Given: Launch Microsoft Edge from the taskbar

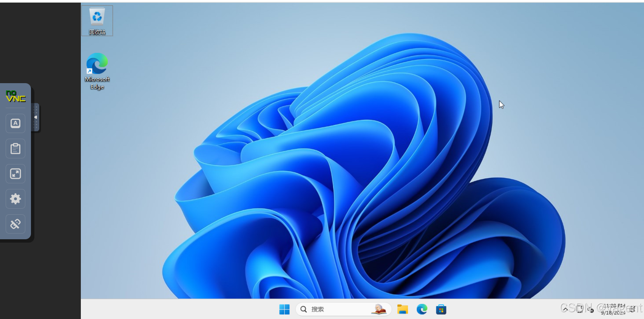Looking at the screenshot, I should 422,310.
